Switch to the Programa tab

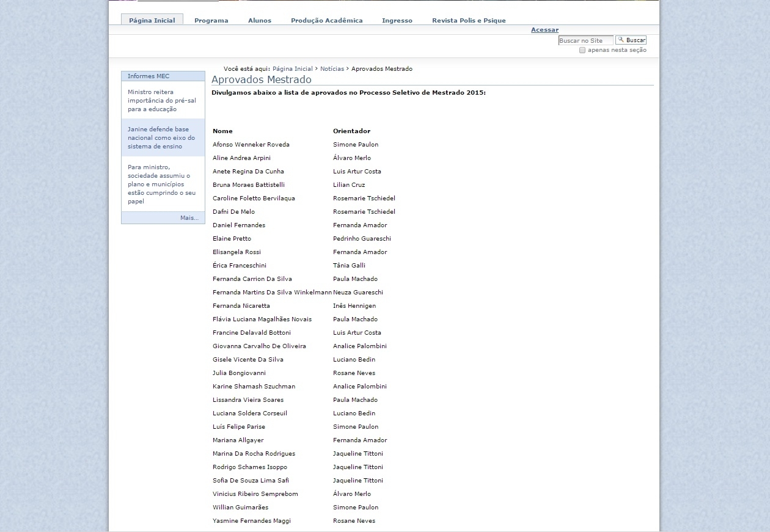[211, 21]
